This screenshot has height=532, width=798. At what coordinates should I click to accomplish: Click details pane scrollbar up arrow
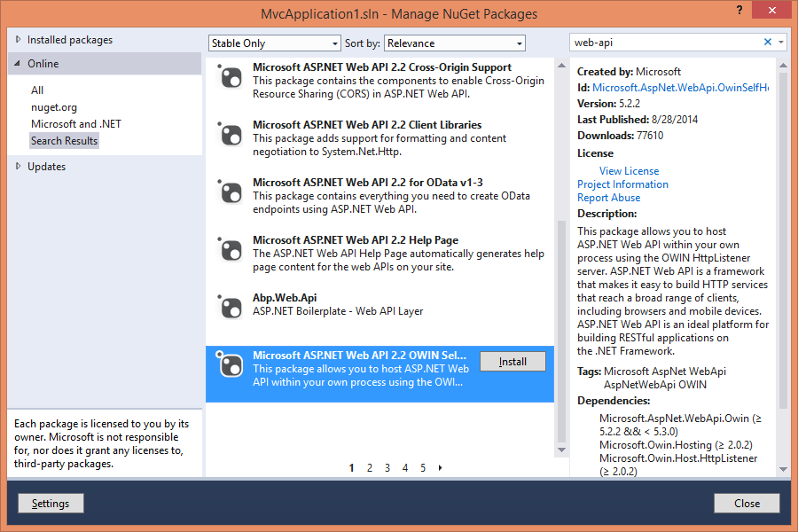(x=783, y=65)
